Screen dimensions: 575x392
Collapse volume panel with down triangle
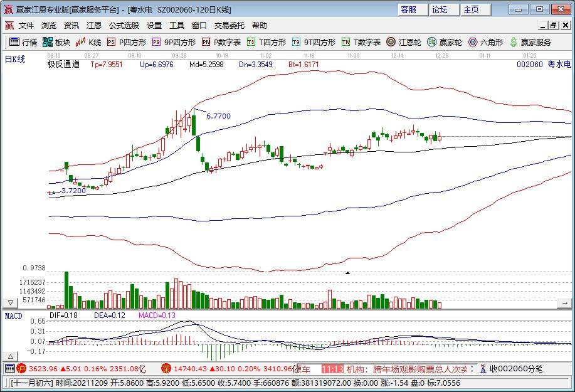10,303
